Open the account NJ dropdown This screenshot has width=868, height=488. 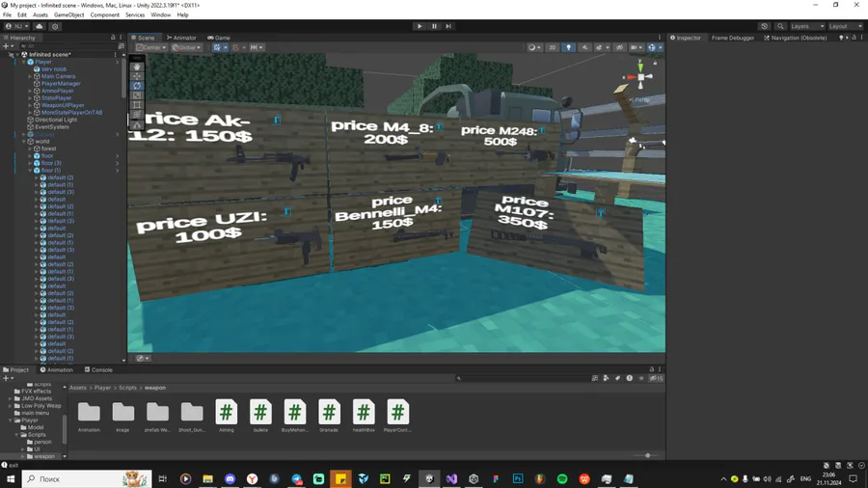point(16,26)
